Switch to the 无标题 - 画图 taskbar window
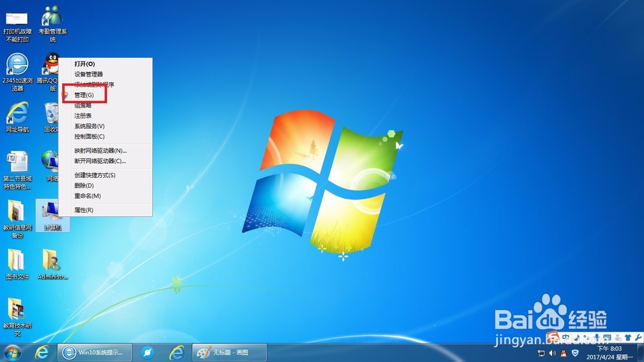The width and height of the screenshot is (644, 362). pos(230,352)
